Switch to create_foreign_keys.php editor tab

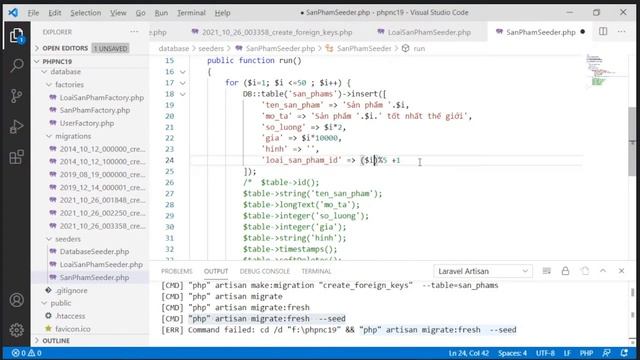point(272,32)
